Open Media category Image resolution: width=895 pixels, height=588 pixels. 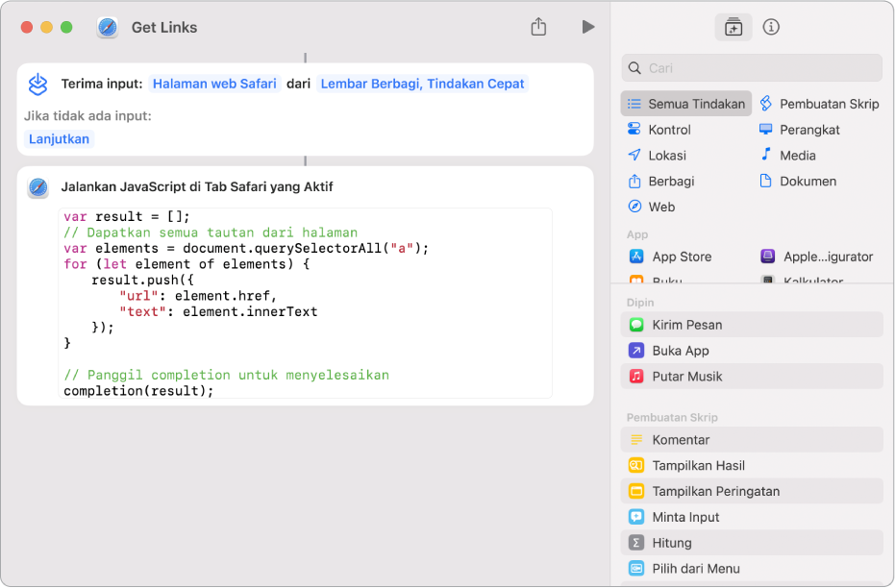[x=787, y=155]
